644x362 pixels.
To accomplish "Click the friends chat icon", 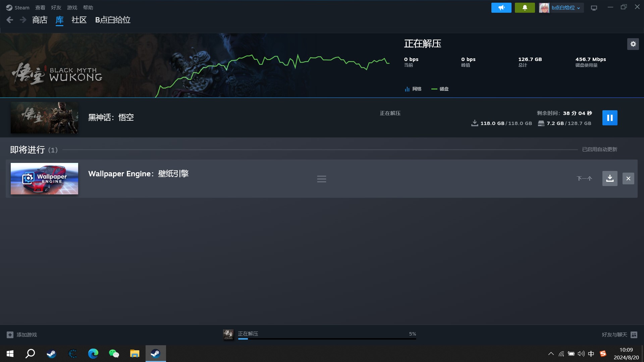I will [634, 335].
